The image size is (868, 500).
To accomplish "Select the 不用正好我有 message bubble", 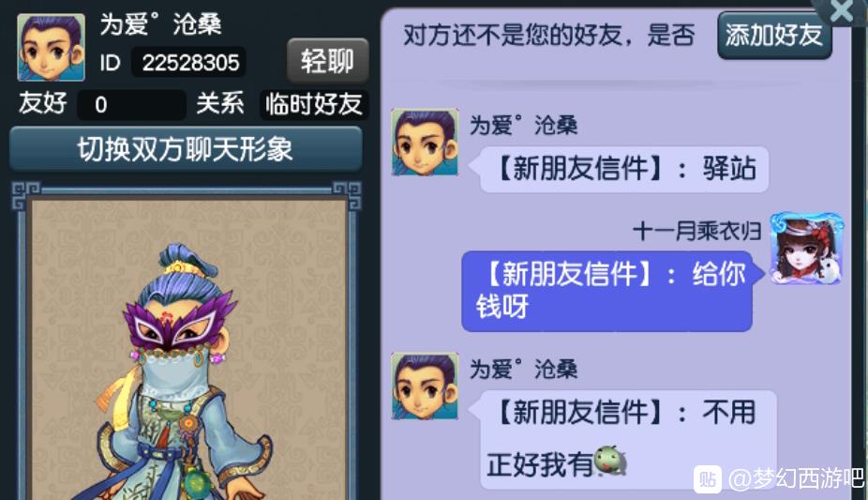I will point(628,440).
